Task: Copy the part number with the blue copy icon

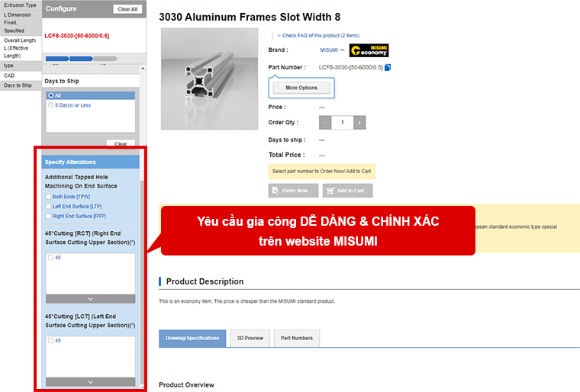Action: (x=388, y=68)
